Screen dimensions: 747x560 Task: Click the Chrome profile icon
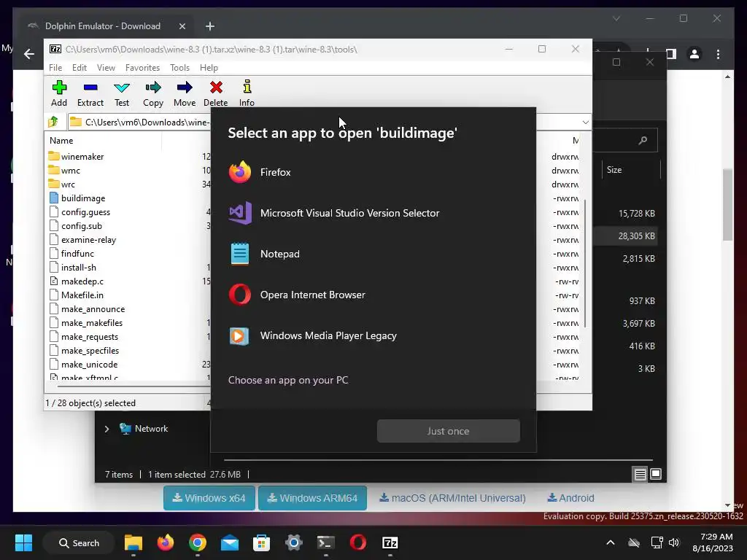click(x=694, y=54)
